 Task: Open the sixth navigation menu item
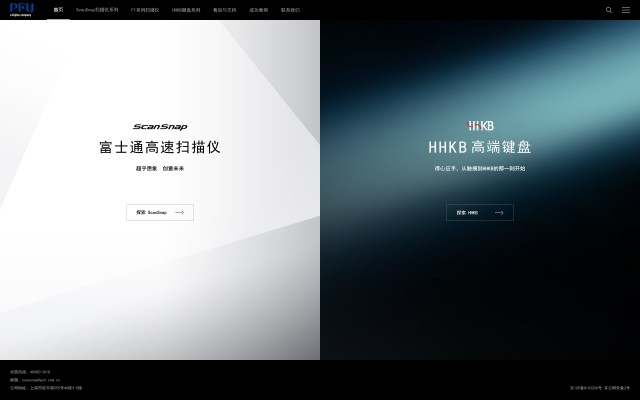pos(258,10)
